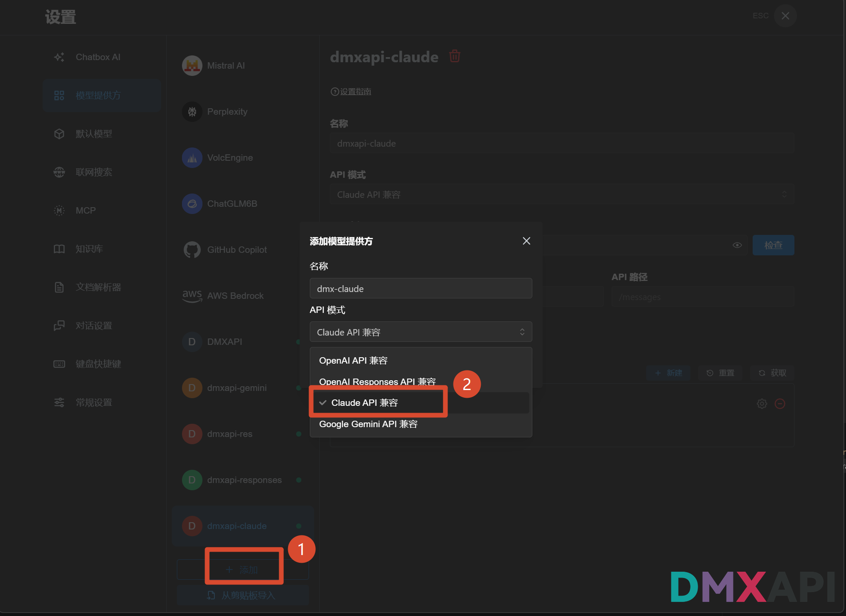
Task: Delete dmxapi-claude via trash icon
Action: (455, 56)
